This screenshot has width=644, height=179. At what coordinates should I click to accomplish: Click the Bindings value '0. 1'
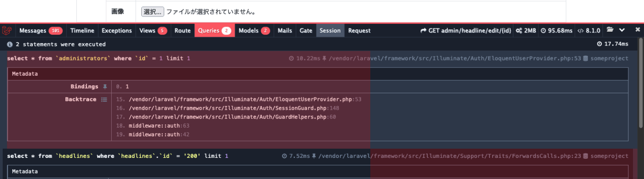pyautogui.click(x=122, y=86)
